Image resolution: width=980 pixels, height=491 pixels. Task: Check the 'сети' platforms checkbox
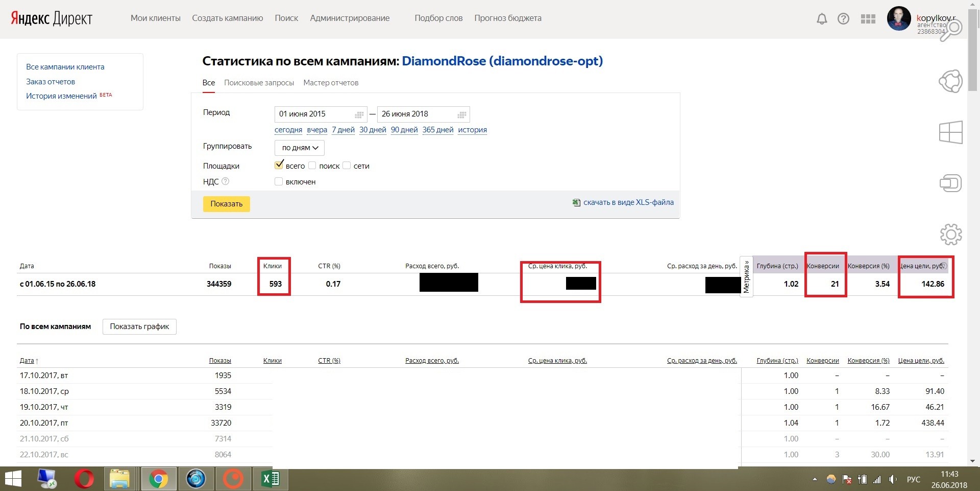pos(347,166)
